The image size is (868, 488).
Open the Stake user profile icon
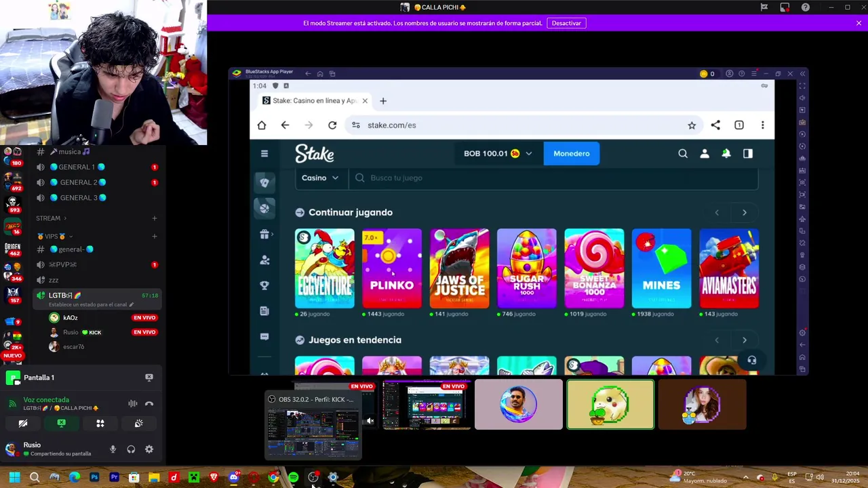click(x=705, y=153)
